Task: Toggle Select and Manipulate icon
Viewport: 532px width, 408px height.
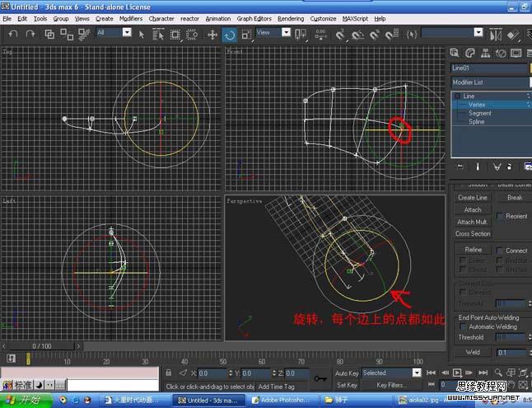Action: tap(320, 35)
